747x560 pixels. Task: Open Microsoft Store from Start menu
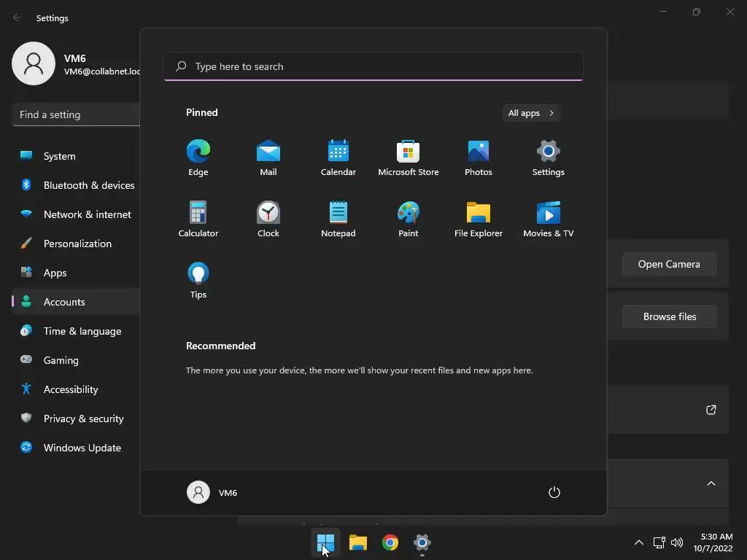tap(409, 158)
